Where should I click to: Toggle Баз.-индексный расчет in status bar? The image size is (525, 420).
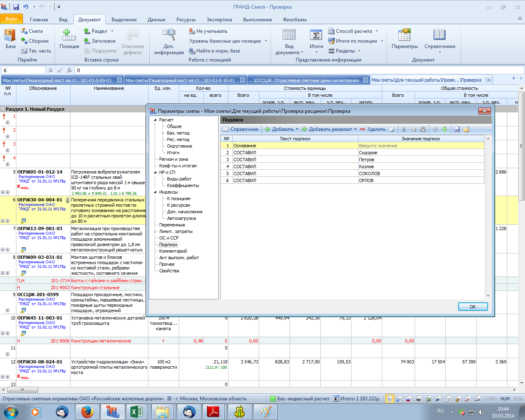coord(299,399)
